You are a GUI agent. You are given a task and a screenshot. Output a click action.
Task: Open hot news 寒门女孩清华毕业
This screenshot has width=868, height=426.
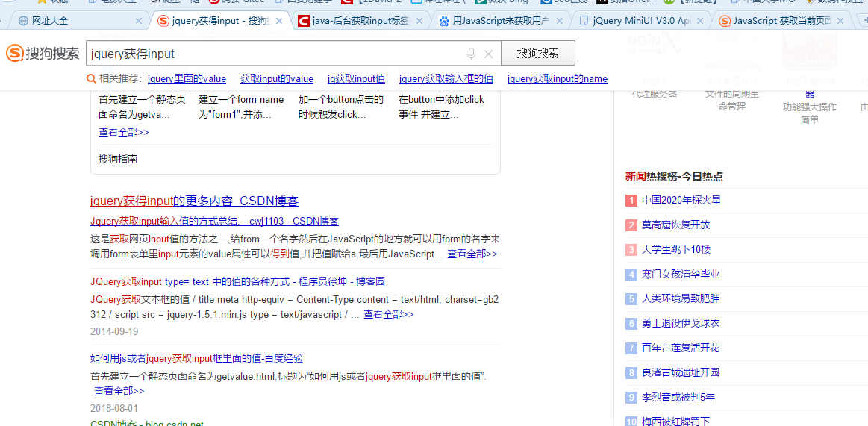(x=681, y=274)
